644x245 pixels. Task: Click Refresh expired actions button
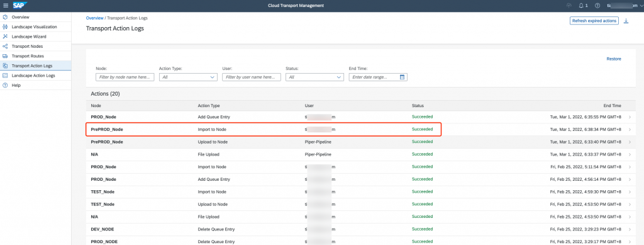click(594, 21)
